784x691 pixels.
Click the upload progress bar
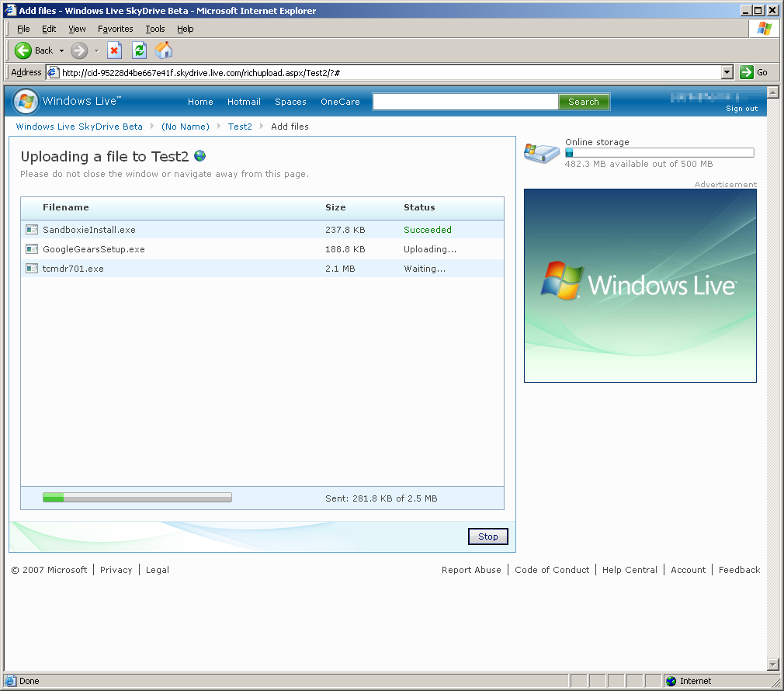point(137,497)
